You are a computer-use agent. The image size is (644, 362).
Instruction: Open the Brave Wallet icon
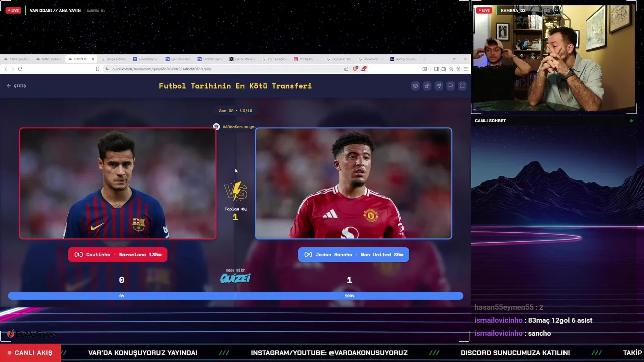[x=444, y=69]
